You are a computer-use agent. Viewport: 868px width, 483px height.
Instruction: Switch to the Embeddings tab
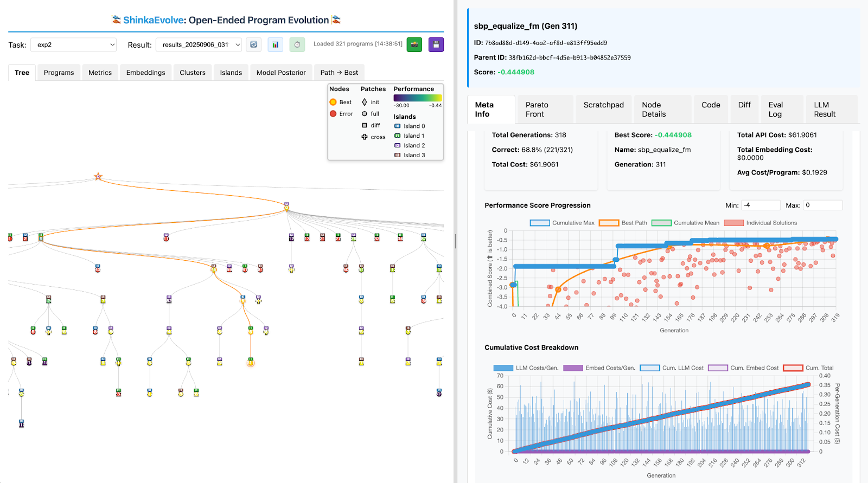[x=145, y=73]
